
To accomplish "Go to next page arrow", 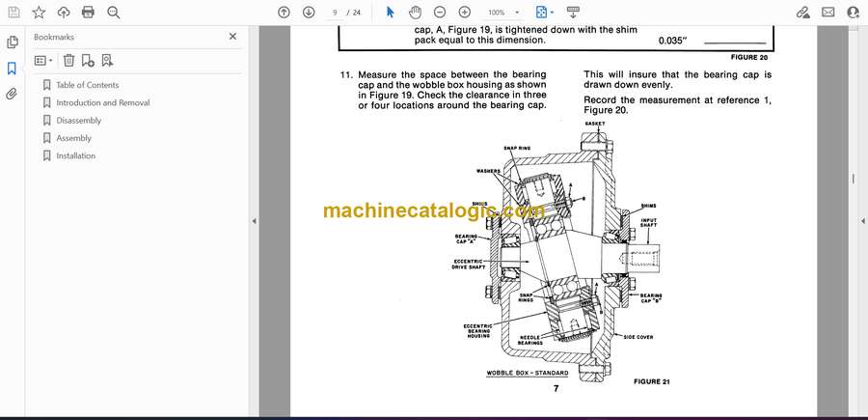I will (309, 13).
